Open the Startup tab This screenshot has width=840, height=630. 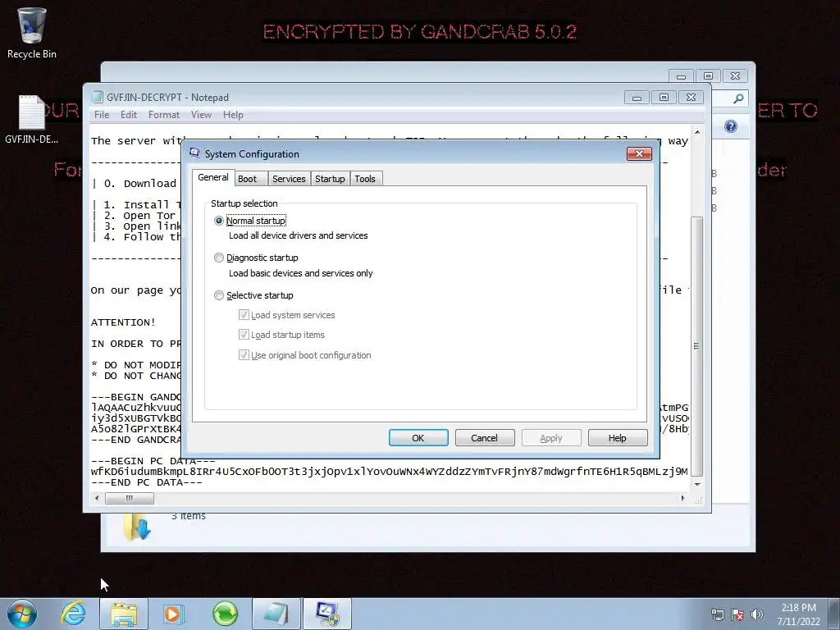(x=330, y=179)
